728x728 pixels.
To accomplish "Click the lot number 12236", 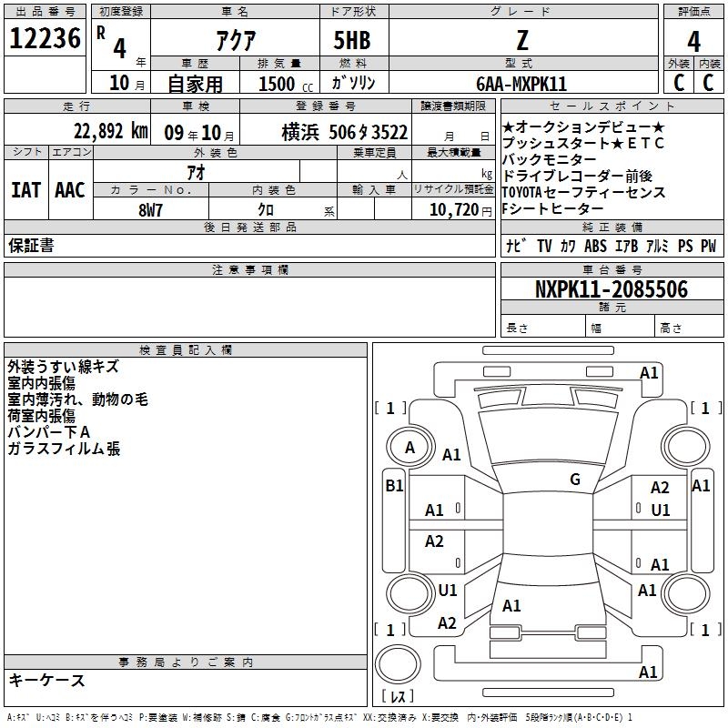I will [x=45, y=40].
